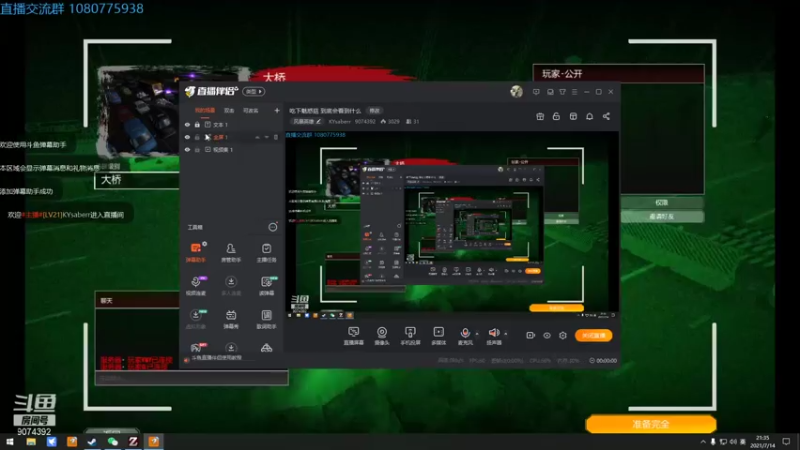This screenshot has width=800, height=450.
Task: Switch to the scene tab next to the plus icon
Action: point(251,110)
